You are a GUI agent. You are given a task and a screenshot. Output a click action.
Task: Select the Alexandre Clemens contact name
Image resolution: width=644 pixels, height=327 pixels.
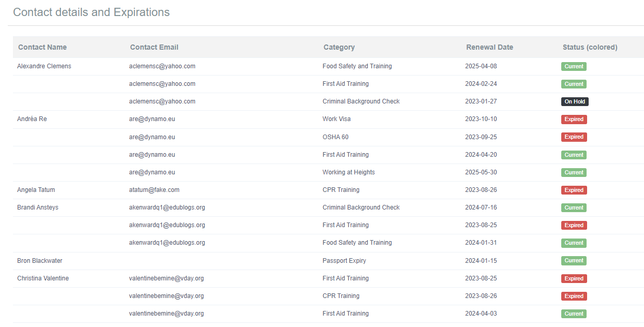point(44,66)
